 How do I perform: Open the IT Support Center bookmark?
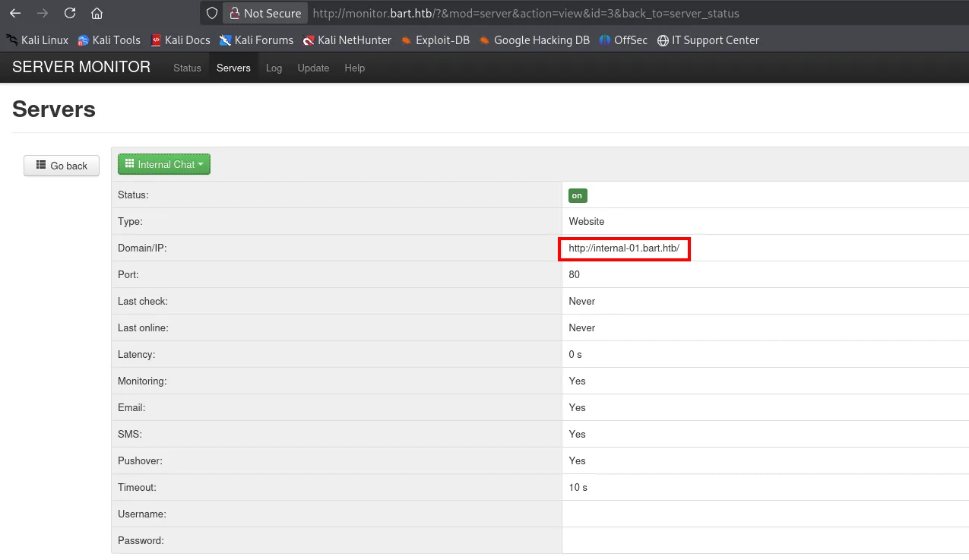click(708, 40)
